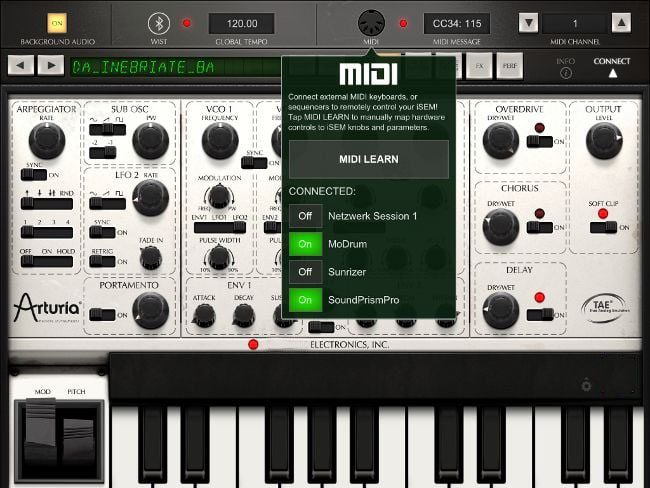The height and width of the screenshot is (488, 650).
Task: Click the Sub Osc PW knob
Action: click(x=150, y=141)
